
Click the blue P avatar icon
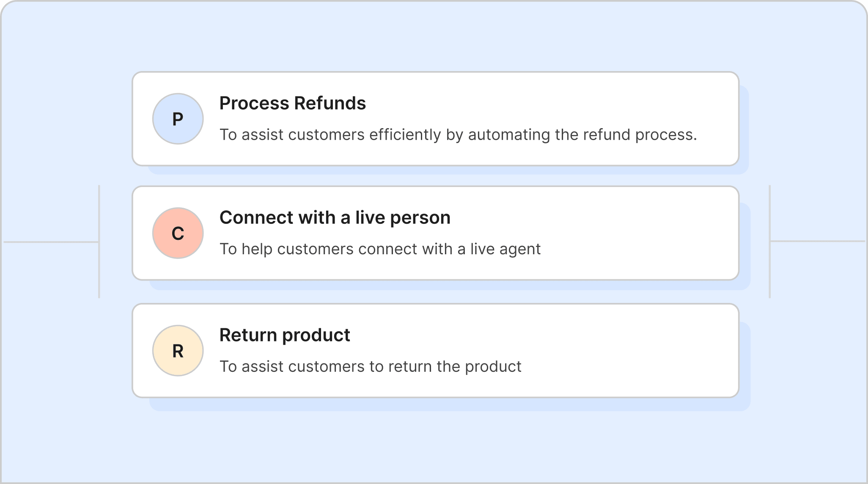coord(178,119)
